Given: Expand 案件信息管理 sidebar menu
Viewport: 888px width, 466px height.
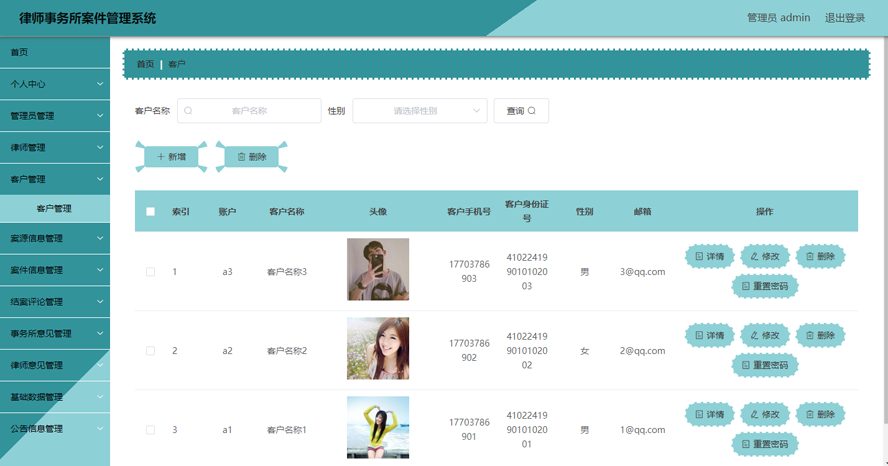Looking at the screenshot, I should (55, 270).
